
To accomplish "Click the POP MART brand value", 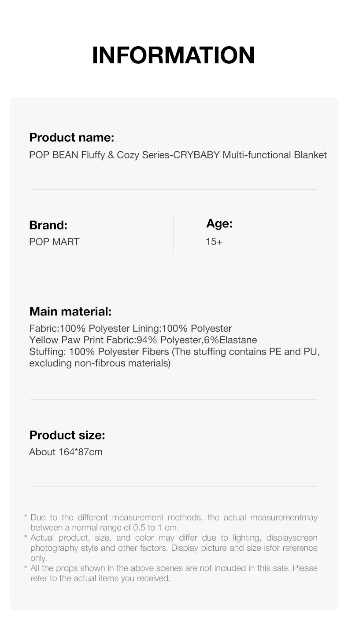I will pos(54,241).
